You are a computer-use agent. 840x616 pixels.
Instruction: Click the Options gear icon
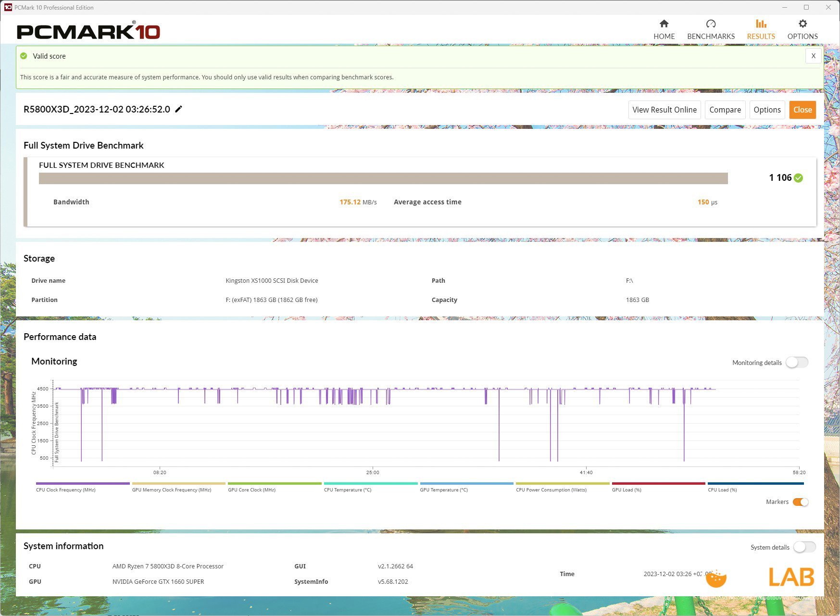click(802, 24)
